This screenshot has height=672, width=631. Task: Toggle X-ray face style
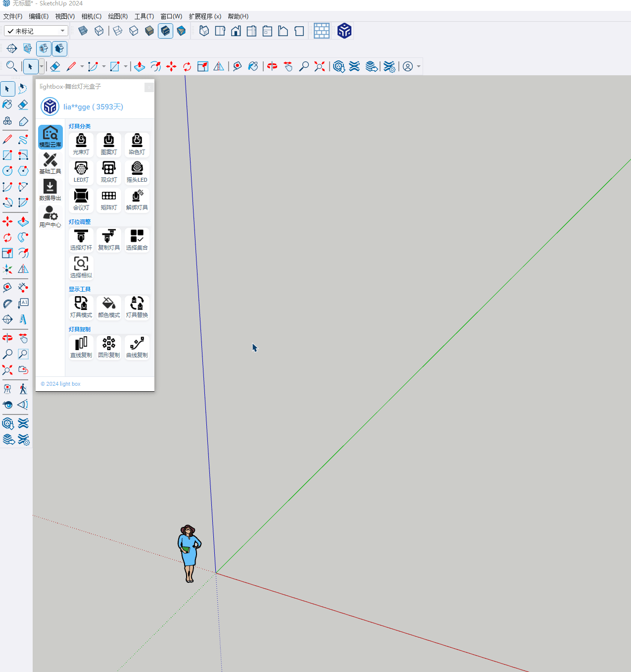83,31
